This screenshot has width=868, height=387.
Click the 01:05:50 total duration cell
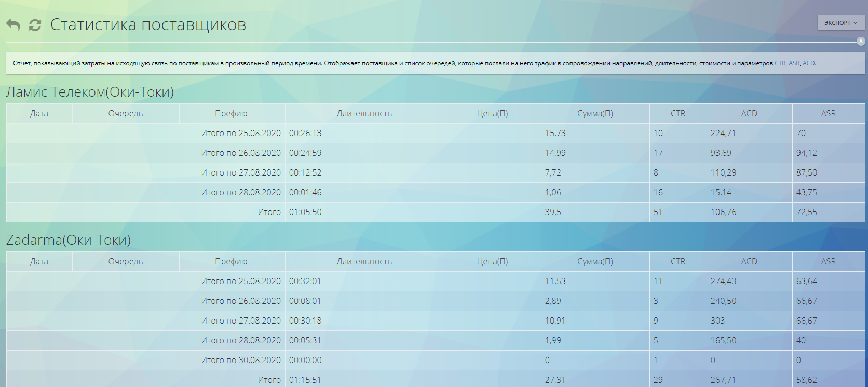click(305, 212)
